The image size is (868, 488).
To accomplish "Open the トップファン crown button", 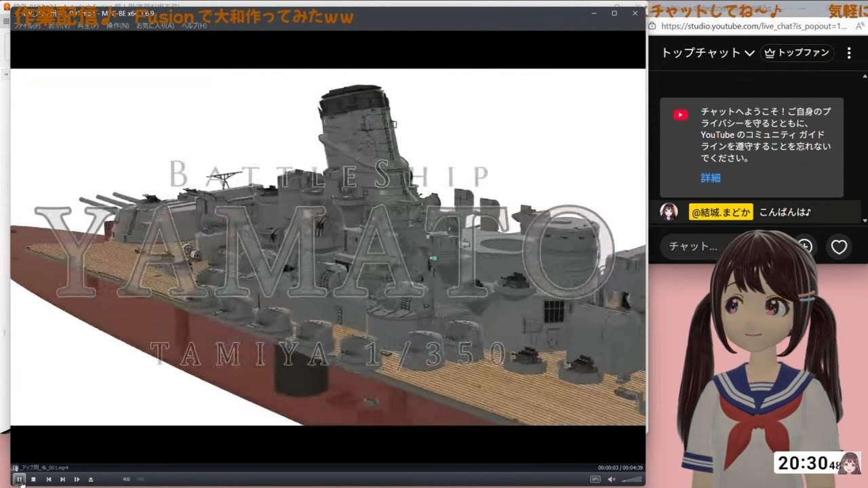I will [x=797, y=53].
